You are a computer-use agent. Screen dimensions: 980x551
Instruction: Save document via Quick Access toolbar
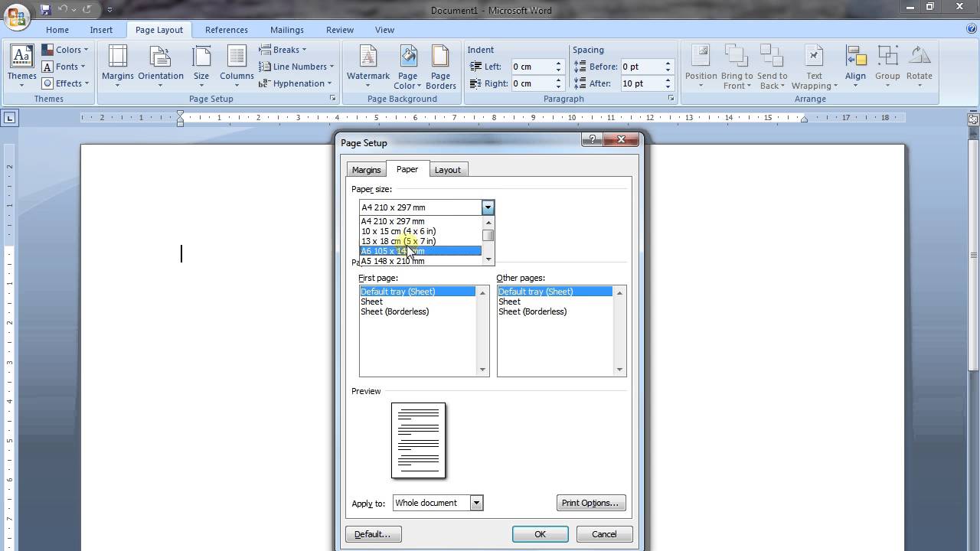[45, 10]
